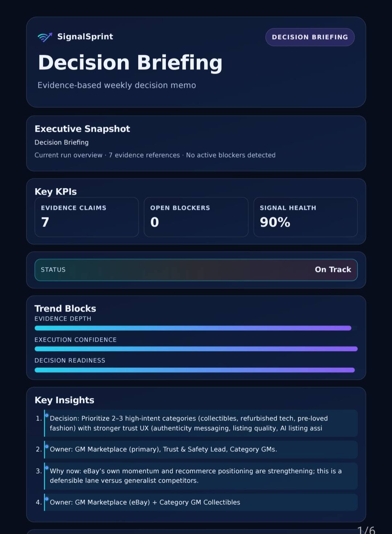Select the Evidence Claims KPI card

pyautogui.click(x=86, y=217)
